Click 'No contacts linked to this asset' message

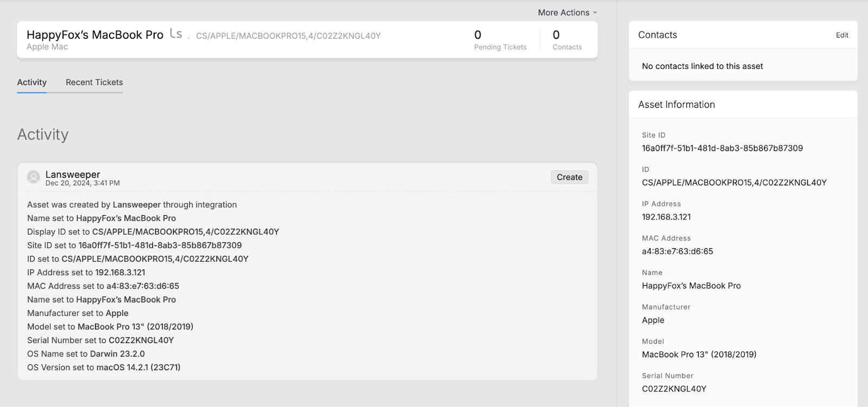tap(703, 66)
